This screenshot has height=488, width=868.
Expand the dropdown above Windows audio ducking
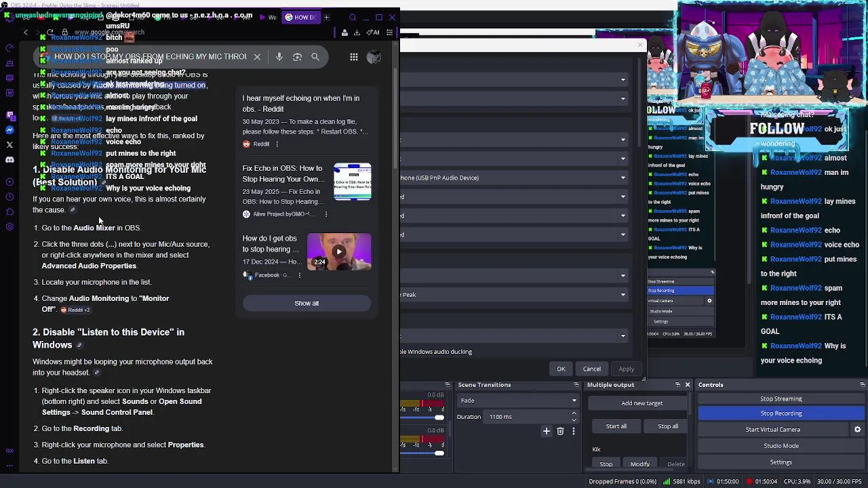pos(514,336)
